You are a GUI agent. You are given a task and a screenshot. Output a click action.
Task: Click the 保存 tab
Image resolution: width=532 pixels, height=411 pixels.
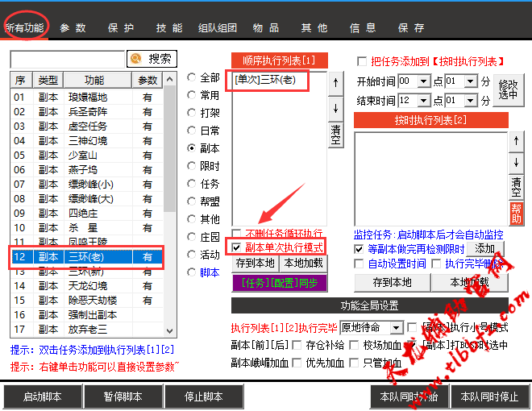411,28
